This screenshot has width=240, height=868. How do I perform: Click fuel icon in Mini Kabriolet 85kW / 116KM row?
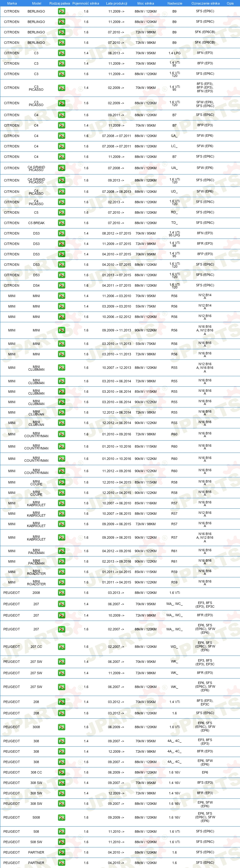click(61, 503)
